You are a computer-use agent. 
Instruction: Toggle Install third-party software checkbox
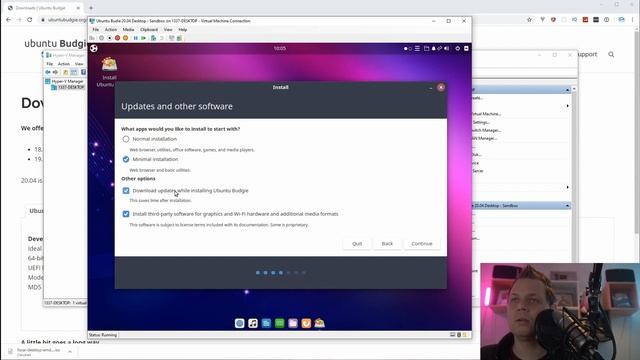pos(126,214)
